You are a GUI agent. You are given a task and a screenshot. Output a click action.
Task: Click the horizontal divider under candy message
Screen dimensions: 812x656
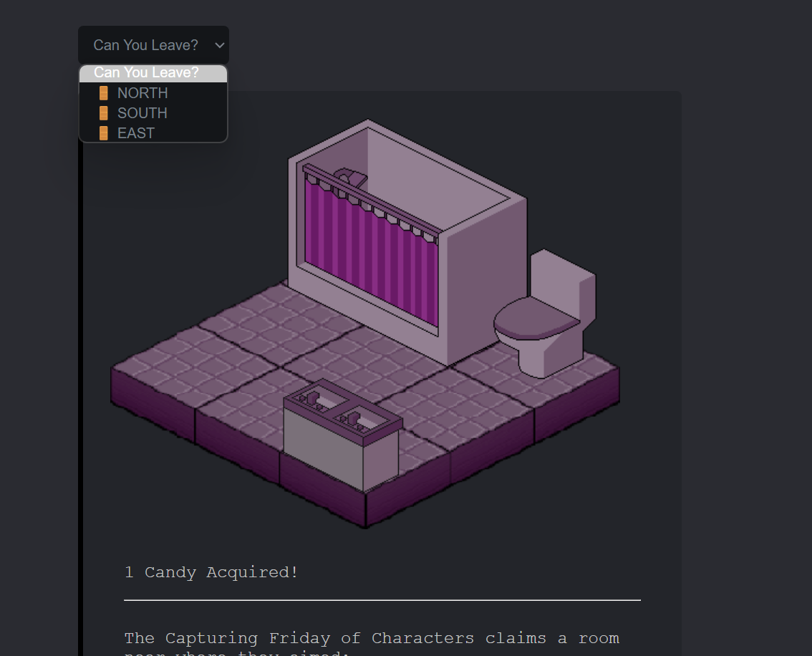pos(382,600)
